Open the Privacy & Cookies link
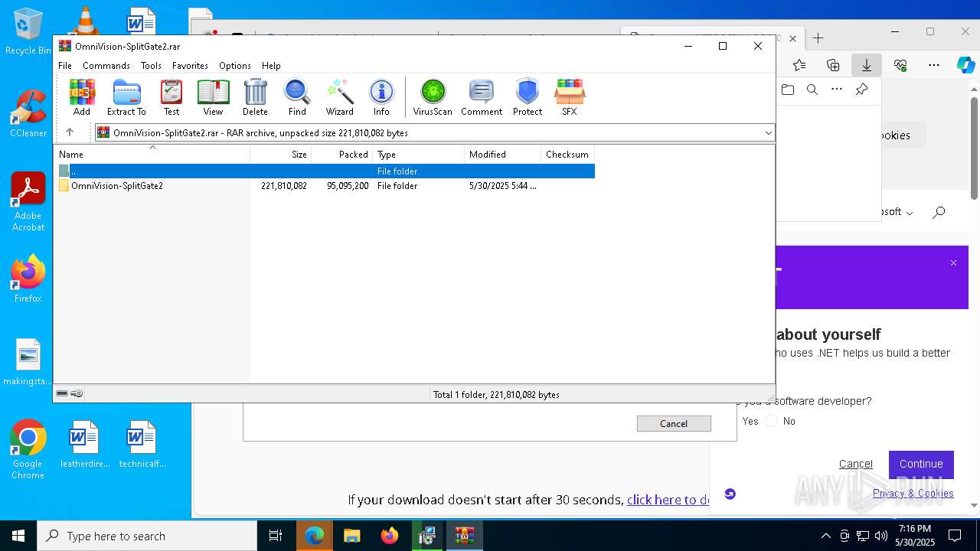 click(x=913, y=493)
